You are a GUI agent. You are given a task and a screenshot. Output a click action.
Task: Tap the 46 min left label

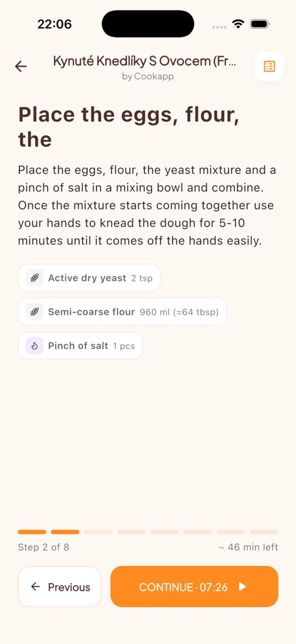point(248,547)
